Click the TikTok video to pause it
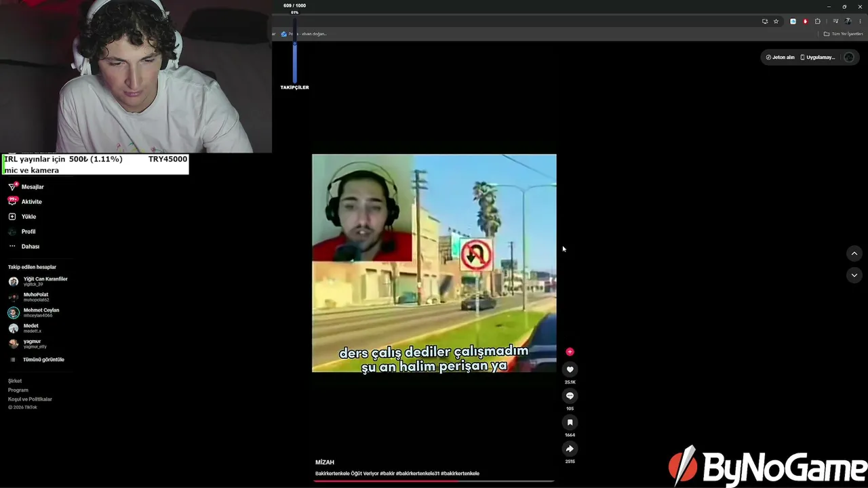Viewport: 868px width, 488px height. point(434,263)
